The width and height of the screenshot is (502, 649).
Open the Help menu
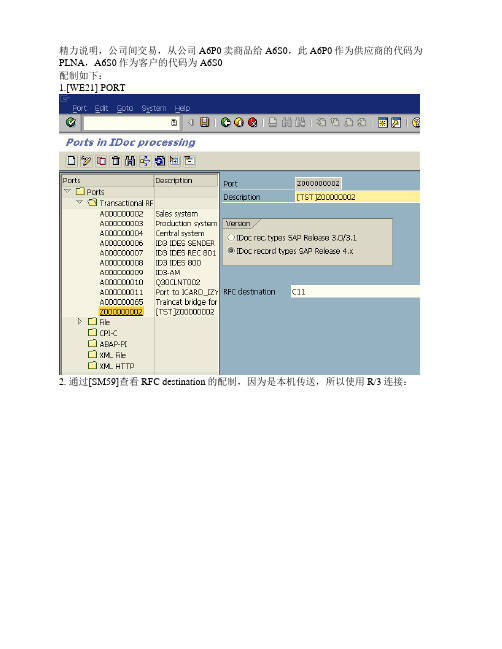(182, 108)
